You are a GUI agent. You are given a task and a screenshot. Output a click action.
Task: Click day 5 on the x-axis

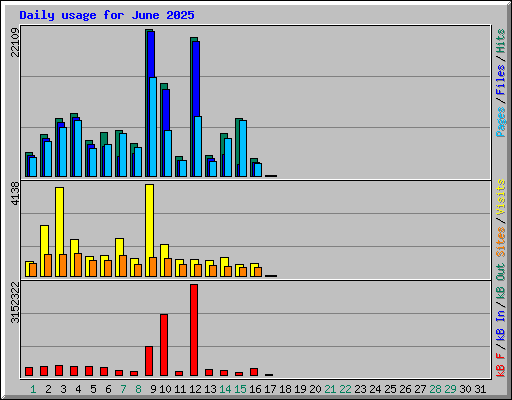(93, 389)
